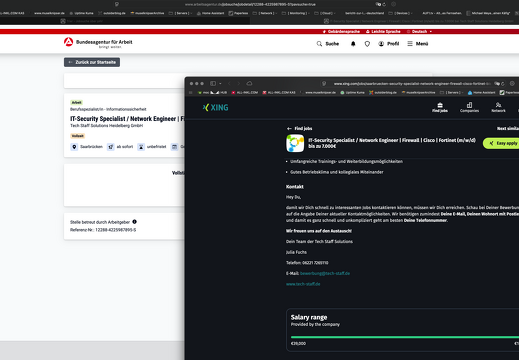Click the forward arrow in XING Safari toolbar
Image resolution: width=519 pixels, height=360 pixels.
pyautogui.click(x=239, y=83)
